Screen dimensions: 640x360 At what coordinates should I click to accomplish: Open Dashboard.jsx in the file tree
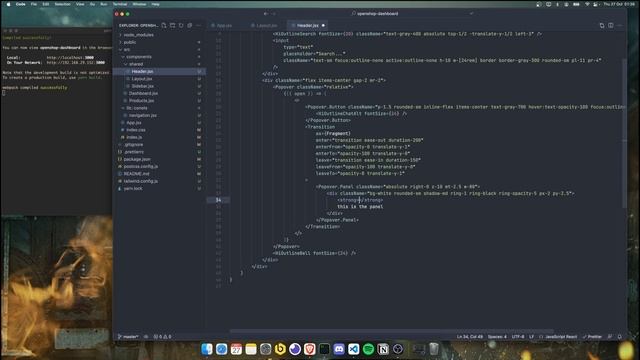tap(159, 93)
